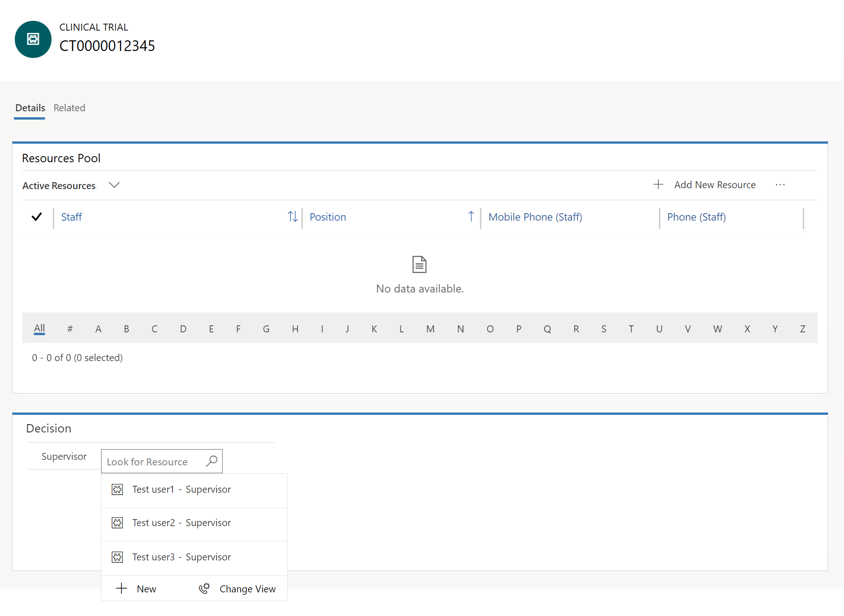Image resolution: width=844 pixels, height=616 pixels.
Task: Click the Test user1 record icon
Action: 117,489
